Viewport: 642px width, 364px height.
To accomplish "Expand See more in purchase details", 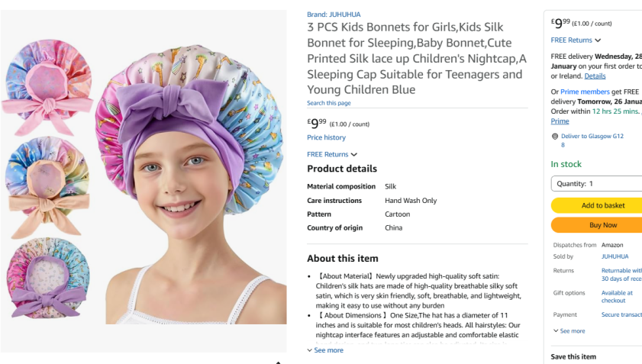I will pyautogui.click(x=569, y=331).
